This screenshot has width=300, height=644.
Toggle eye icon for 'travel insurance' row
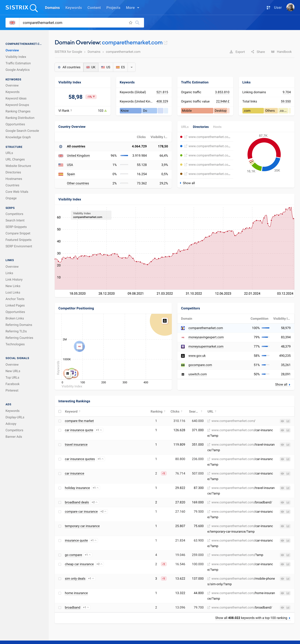[x=282, y=445]
